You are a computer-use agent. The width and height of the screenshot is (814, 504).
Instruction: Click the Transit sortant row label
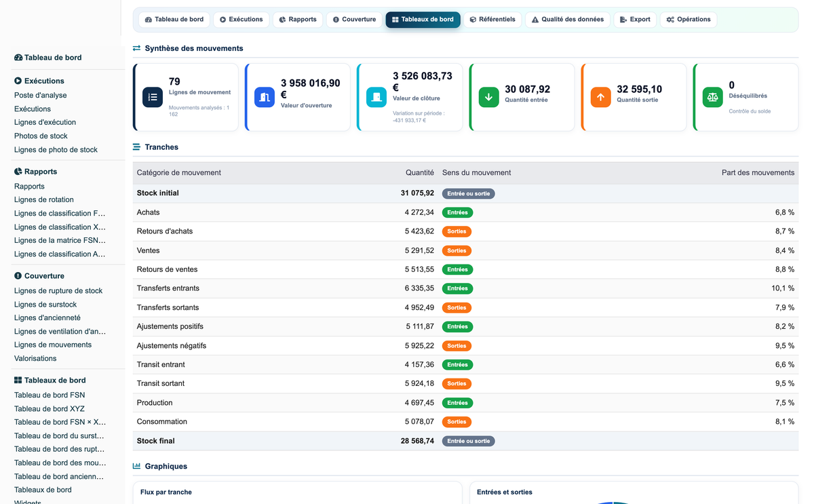(x=161, y=384)
